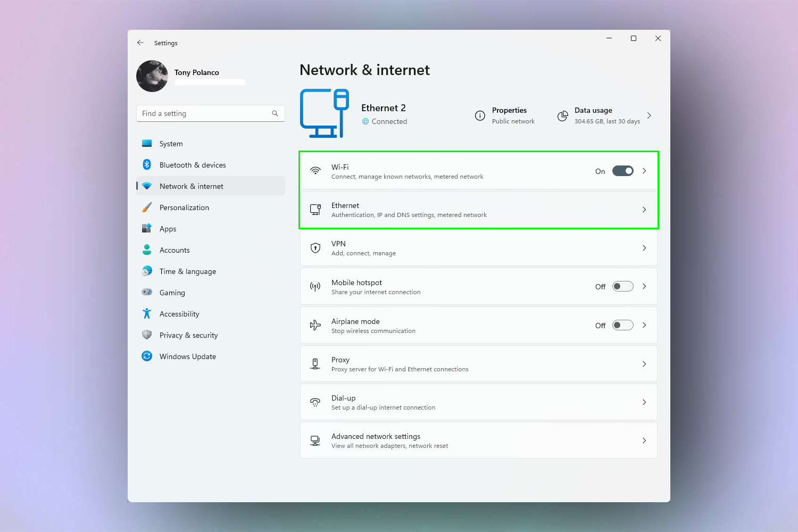Image resolution: width=798 pixels, height=532 pixels.
Task: Select Personalization in the sidebar
Action: click(184, 207)
